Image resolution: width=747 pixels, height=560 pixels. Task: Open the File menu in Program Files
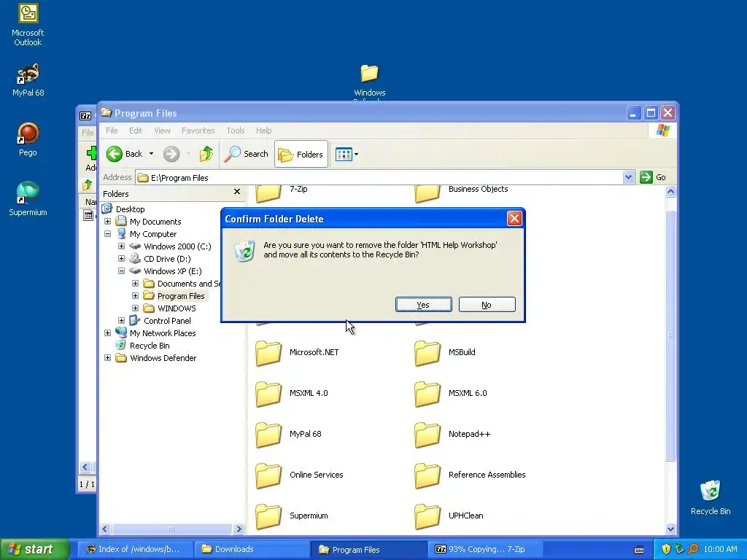point(112,131)
